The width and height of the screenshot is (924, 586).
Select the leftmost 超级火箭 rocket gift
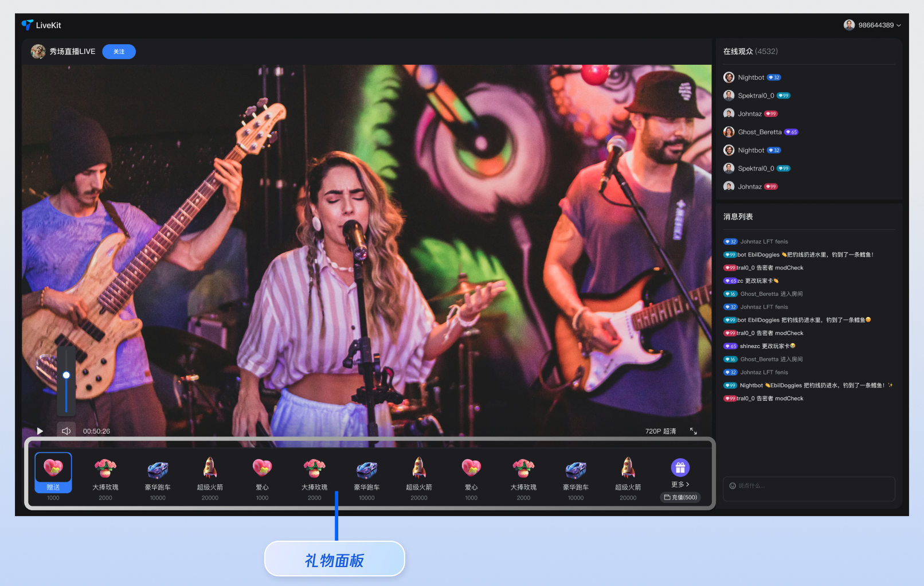[210, 468]
